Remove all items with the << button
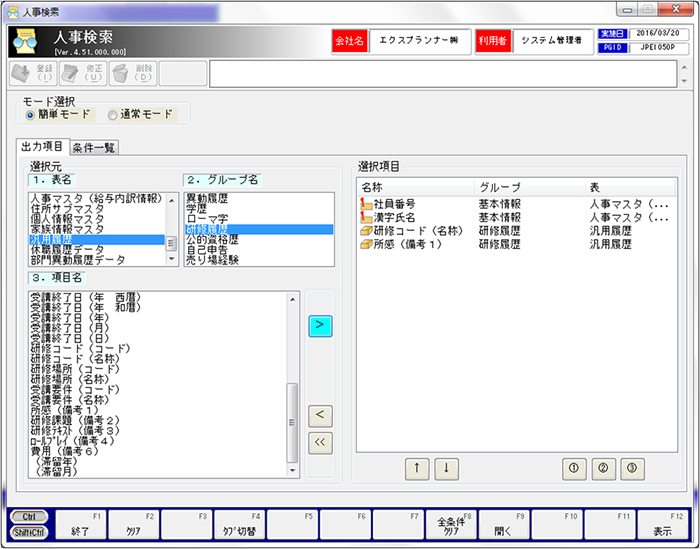Screen dimensions: 700x549 [x=320, y=443]
